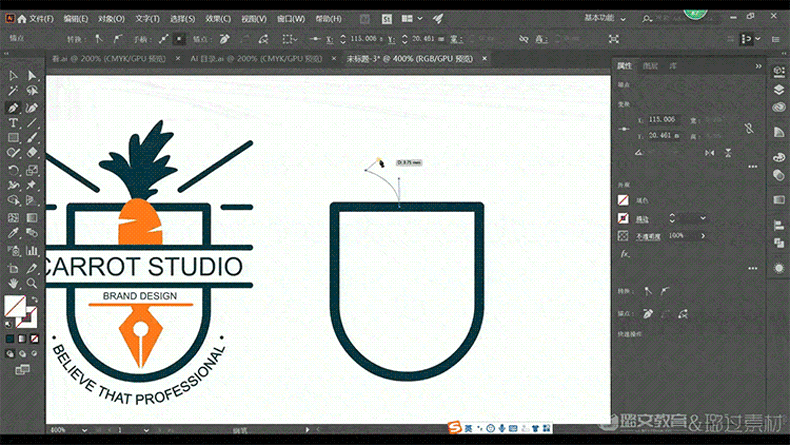Select the Puppet Warp pin tool
Screen dimensions: 790x445
click(32, 185)
